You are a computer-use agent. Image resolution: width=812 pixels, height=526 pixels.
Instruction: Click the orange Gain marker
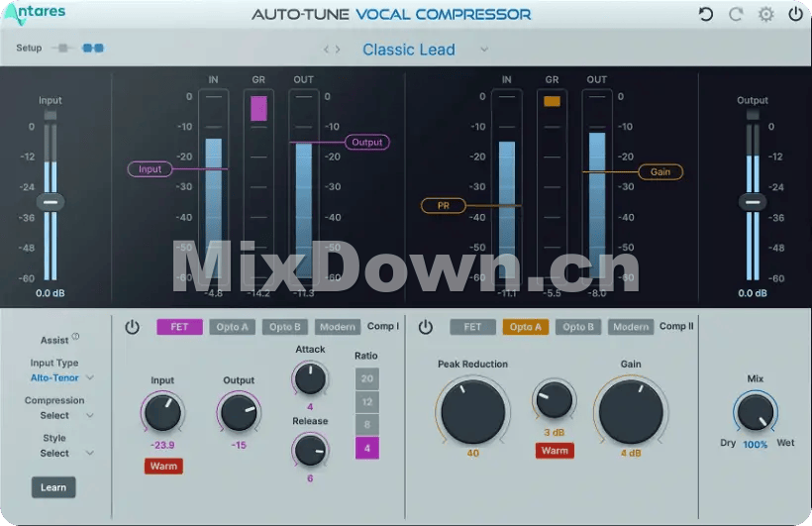point(660,172)
